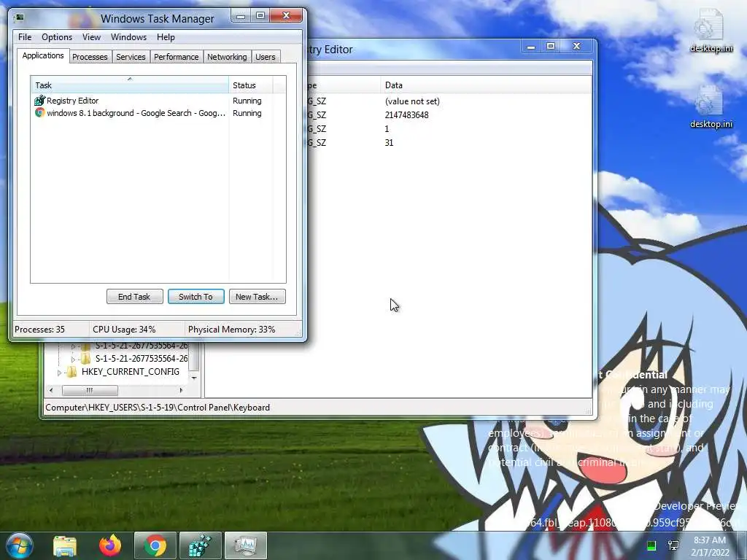
Task: Select the HKEY_CURRENT_CONFIG folder icon
Action: (71, 372)
